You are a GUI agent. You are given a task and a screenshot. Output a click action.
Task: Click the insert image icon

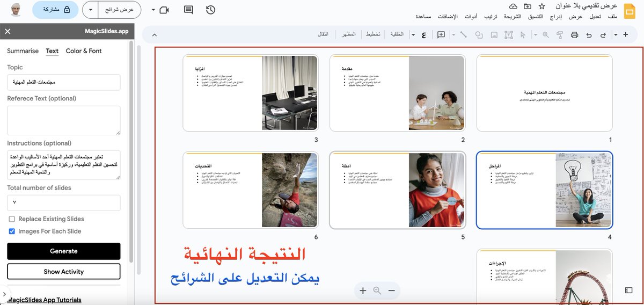(494, 35)
